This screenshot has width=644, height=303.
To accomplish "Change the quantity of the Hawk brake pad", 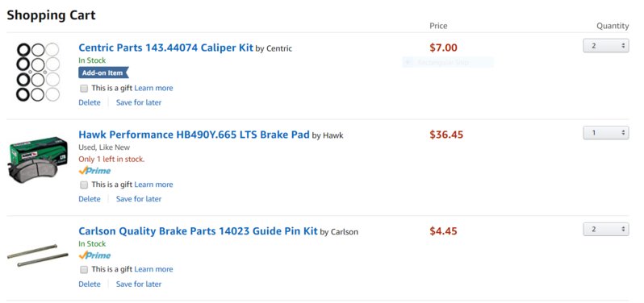I will pos(606,132).
